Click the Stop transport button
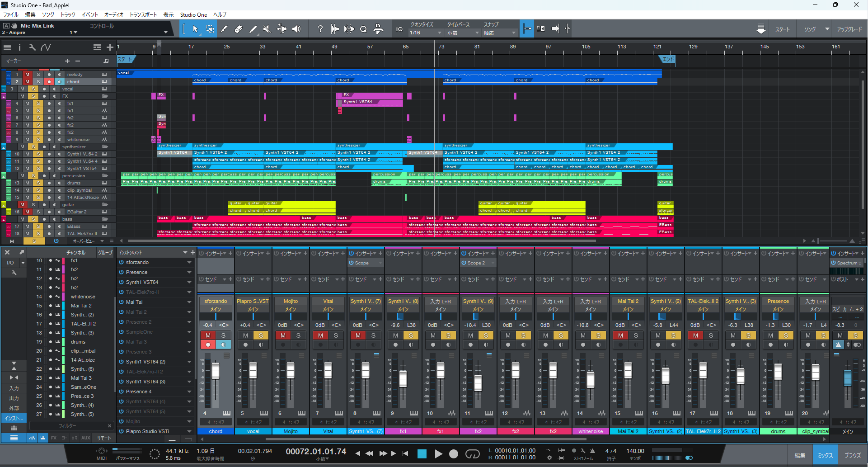Viewport: 868px width, 467px height. click(422, 454)
